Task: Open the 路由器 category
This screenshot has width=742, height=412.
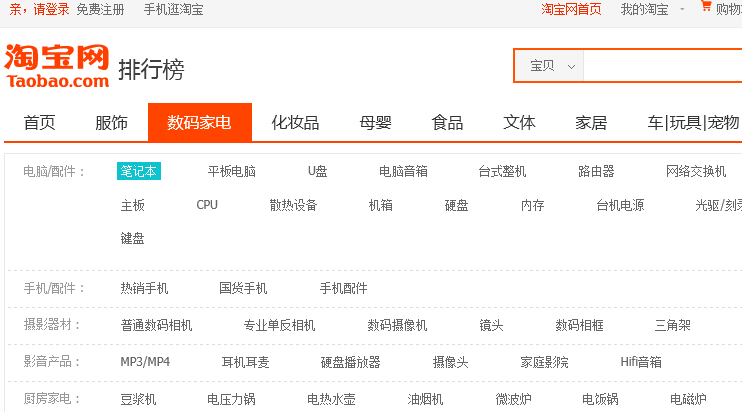Action: click(x=596, y=171)
